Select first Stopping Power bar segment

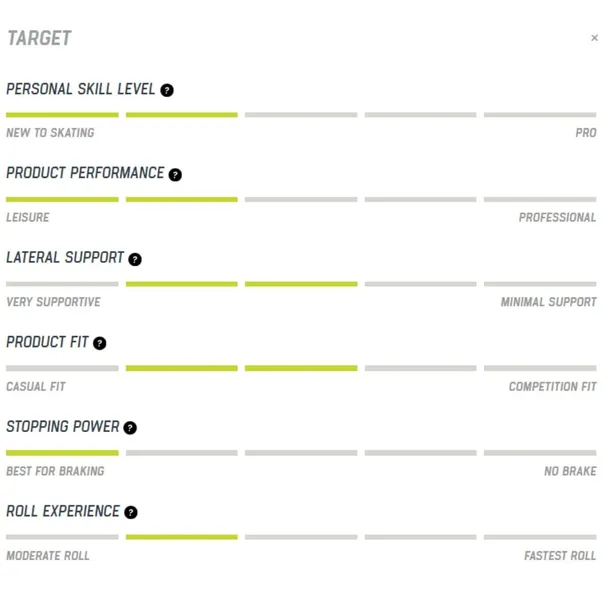62,453
